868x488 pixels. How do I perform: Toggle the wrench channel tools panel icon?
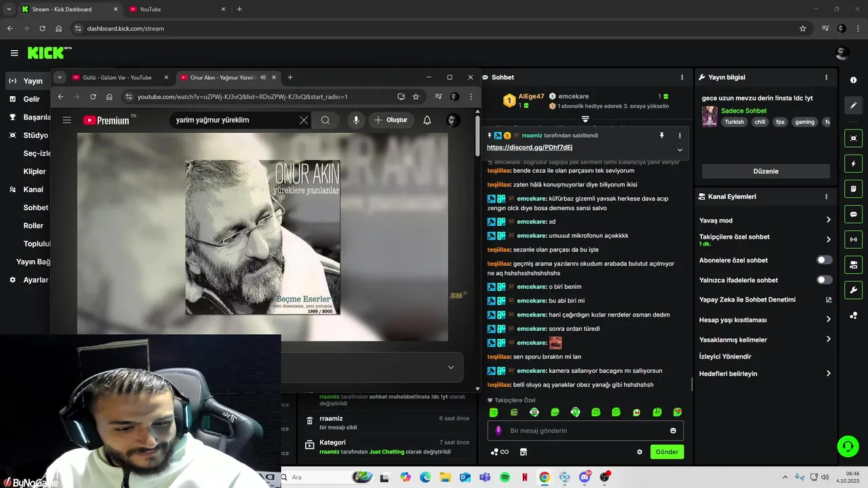853,290
